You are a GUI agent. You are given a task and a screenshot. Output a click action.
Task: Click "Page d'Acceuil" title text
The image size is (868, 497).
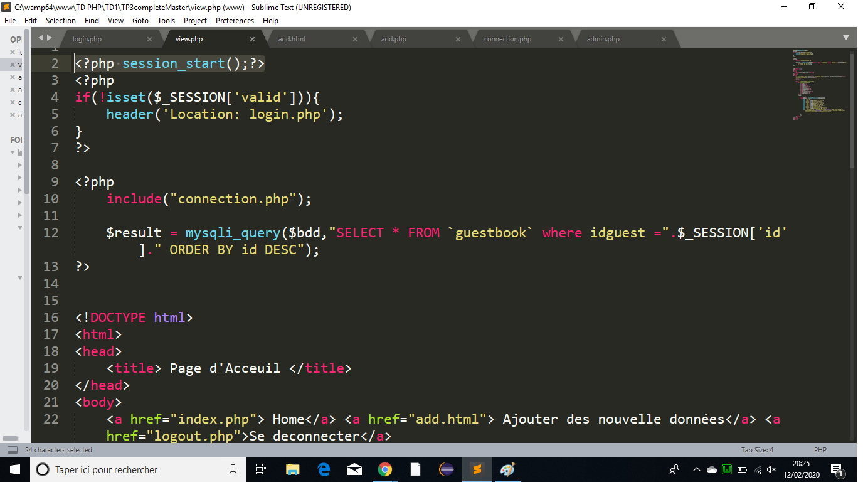click(225, 368)
